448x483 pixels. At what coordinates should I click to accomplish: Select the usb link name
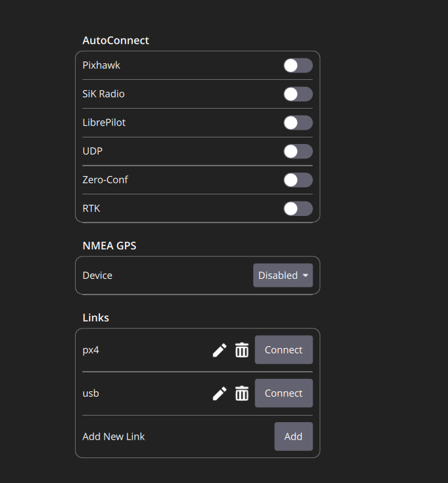pyautogui.click(x=91, y=393)
